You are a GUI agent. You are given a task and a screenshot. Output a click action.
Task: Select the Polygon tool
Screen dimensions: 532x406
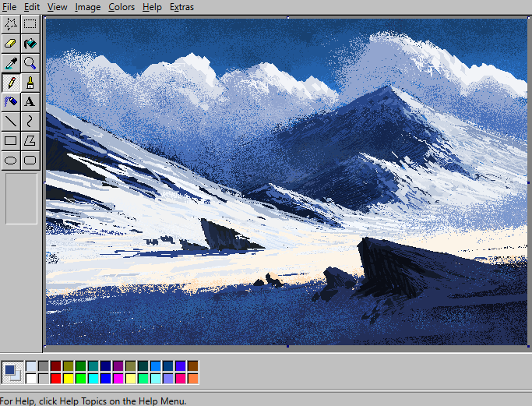(x=30, y=140)
